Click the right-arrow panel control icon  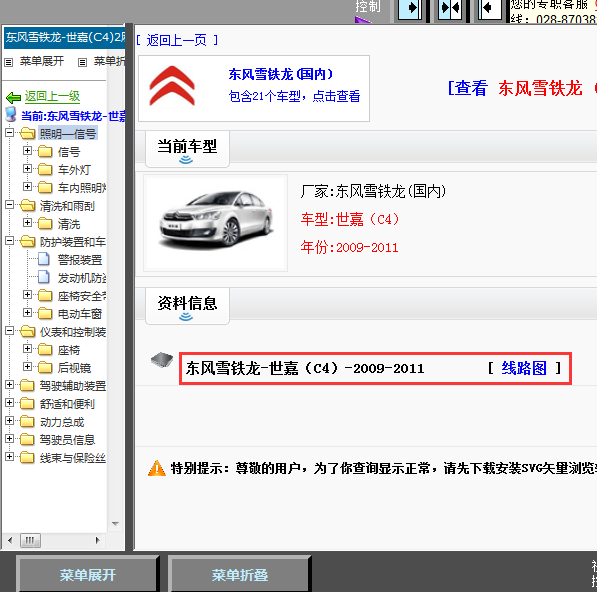[410, 8]
